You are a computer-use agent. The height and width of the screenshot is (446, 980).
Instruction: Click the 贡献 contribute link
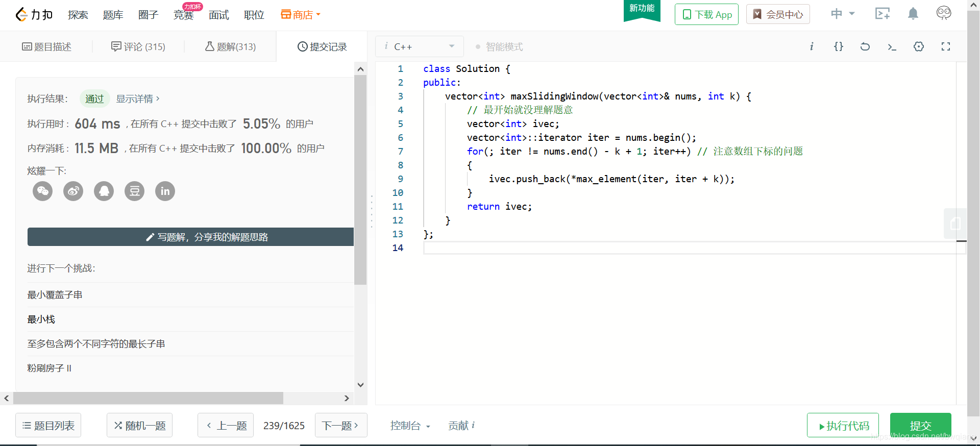[x=458, y=426]
